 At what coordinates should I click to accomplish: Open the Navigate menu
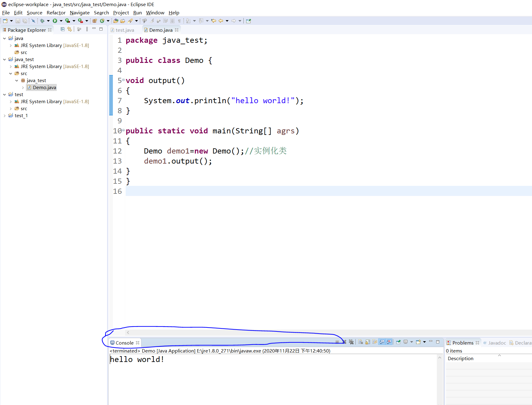pyautogui.click(x=80, y=13)
